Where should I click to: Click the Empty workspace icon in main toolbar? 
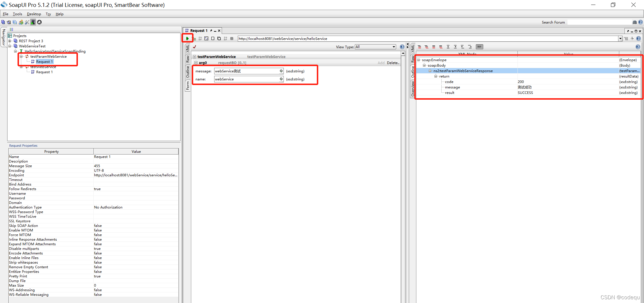coord(3,22)
